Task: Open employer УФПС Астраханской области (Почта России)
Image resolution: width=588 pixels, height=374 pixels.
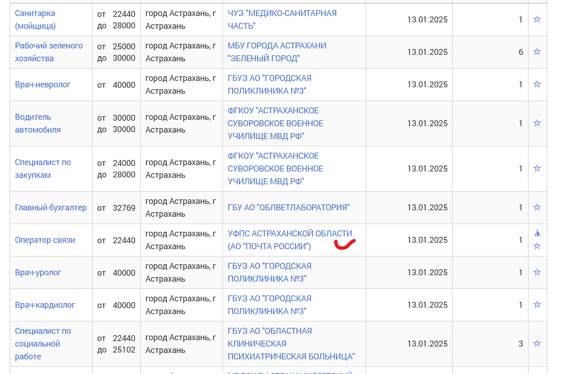Action: (x=290, y=240)
